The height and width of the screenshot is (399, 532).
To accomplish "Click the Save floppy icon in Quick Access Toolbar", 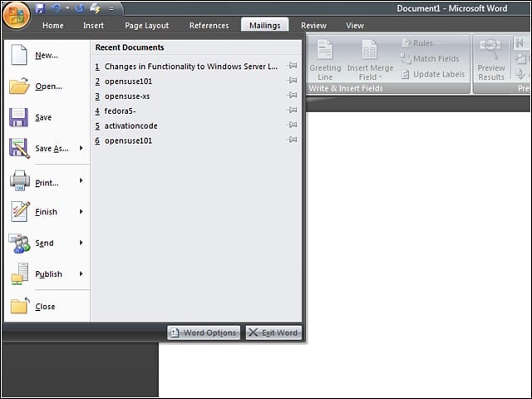I will (41, 8).
